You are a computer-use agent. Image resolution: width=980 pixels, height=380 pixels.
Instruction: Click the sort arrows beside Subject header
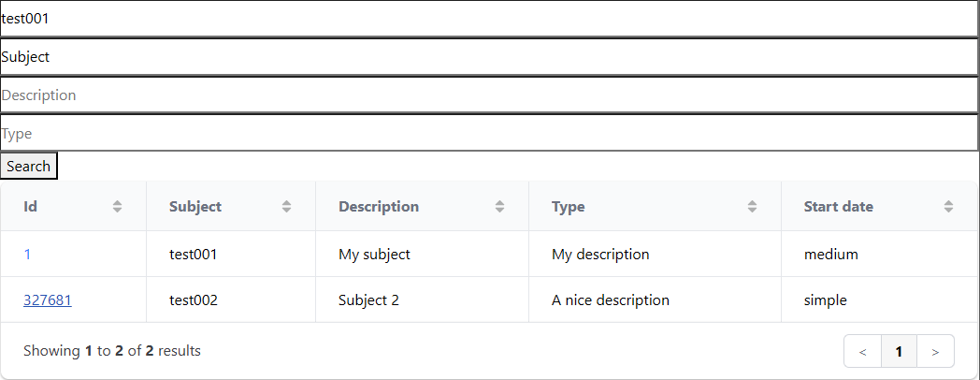pyautogui.click(x=286, y=207)
